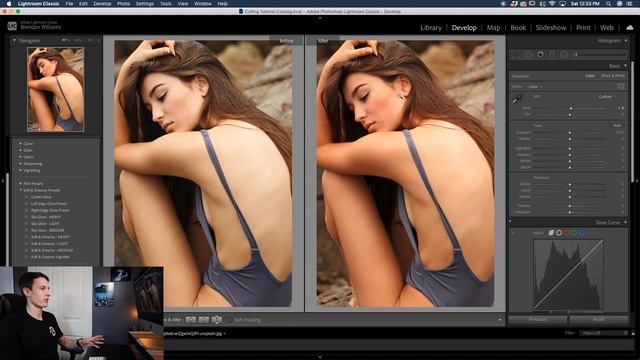The height and width of the screenshot is (360, 640).
Task: Select the Spot Removal tool
Action: coord(529,54)
